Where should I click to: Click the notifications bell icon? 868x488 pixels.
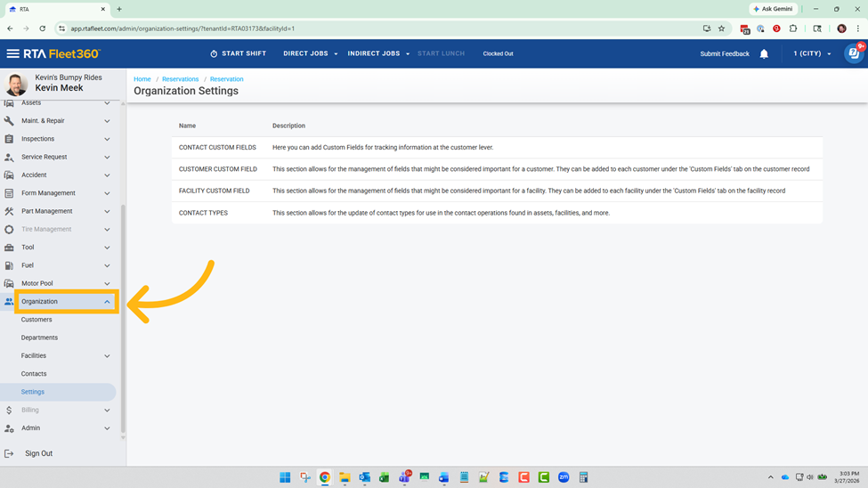click(x=764, y=54)
